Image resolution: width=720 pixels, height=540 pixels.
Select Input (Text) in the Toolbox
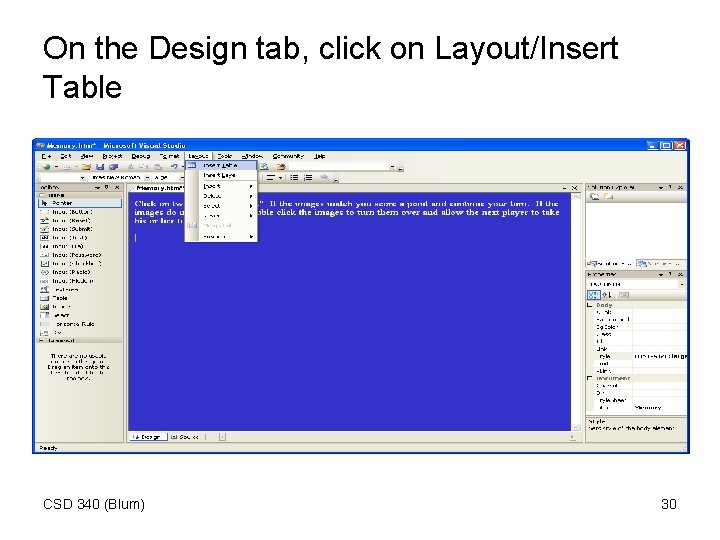[x=80, y=237]
